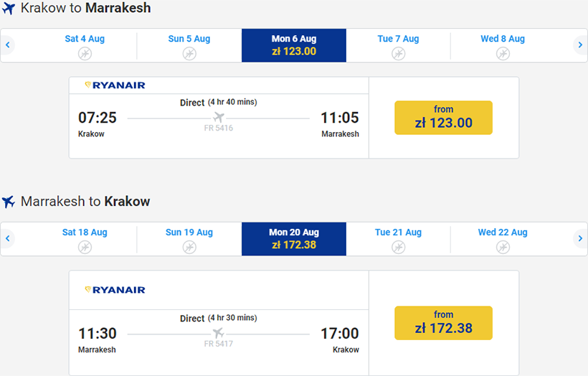
Task: Show later outbound dates with right arrow
Action: click(580, 45)
